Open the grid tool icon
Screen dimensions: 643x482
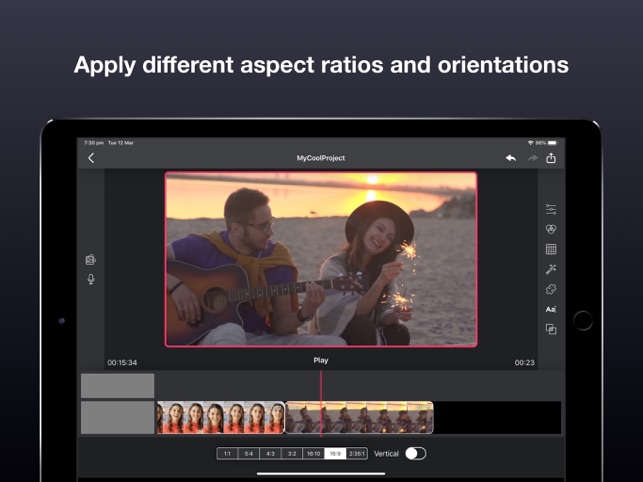551,249
